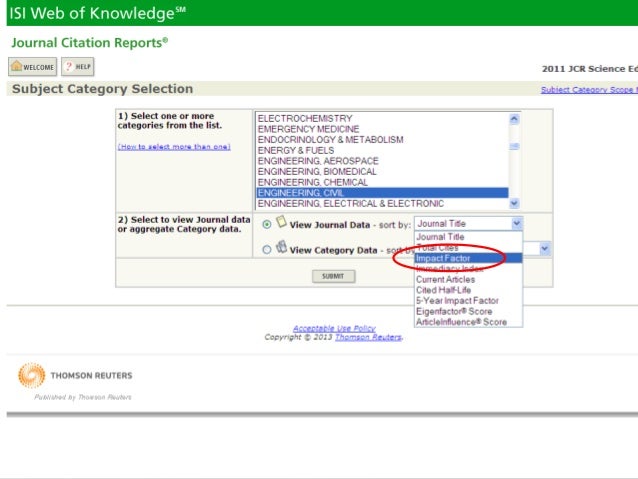Screen dimensions: 638x479
Task: Choose Impact Factor sort option
Action: pyautogui.click(x=468, y=258)
